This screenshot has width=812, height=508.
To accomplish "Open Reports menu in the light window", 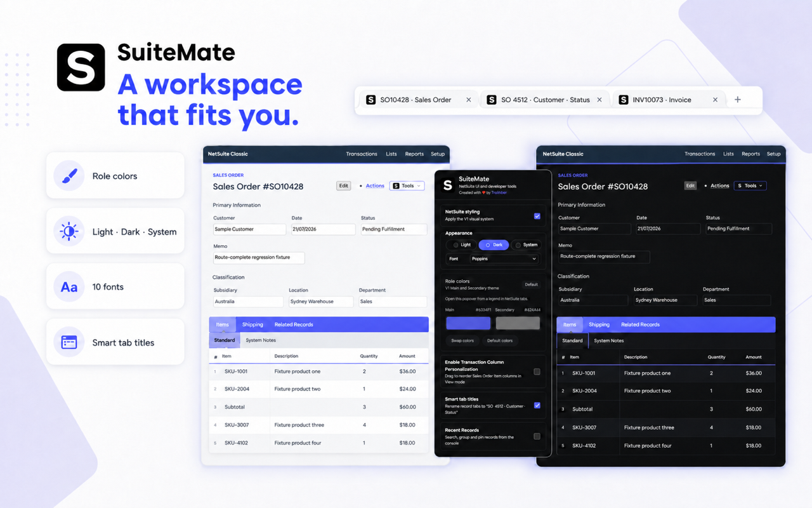I will 414,154.
